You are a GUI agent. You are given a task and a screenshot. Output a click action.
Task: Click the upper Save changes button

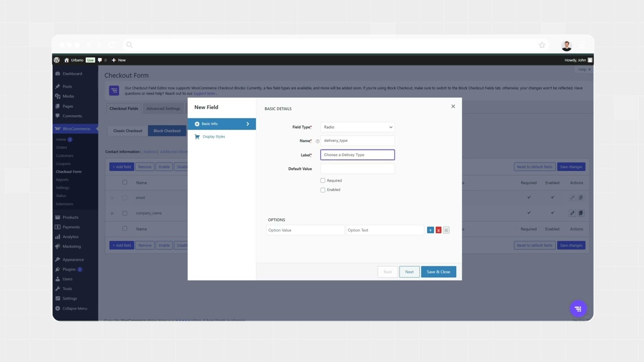(x=571, y=167)
